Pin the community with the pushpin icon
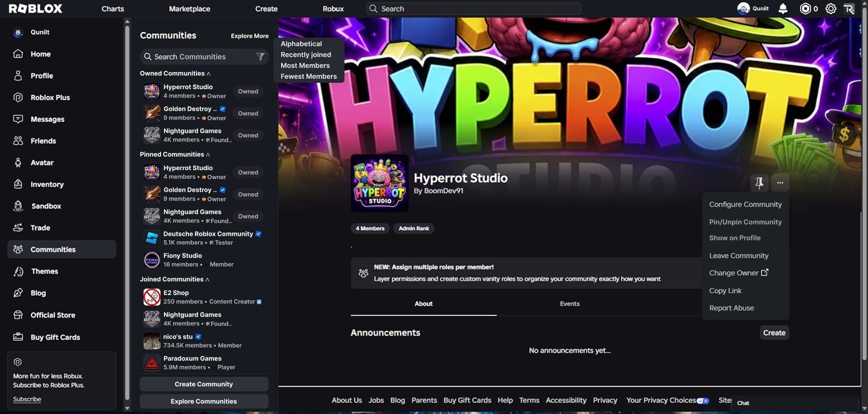The width and height of the screenshot is (868, 414). (x=759, y=183)
